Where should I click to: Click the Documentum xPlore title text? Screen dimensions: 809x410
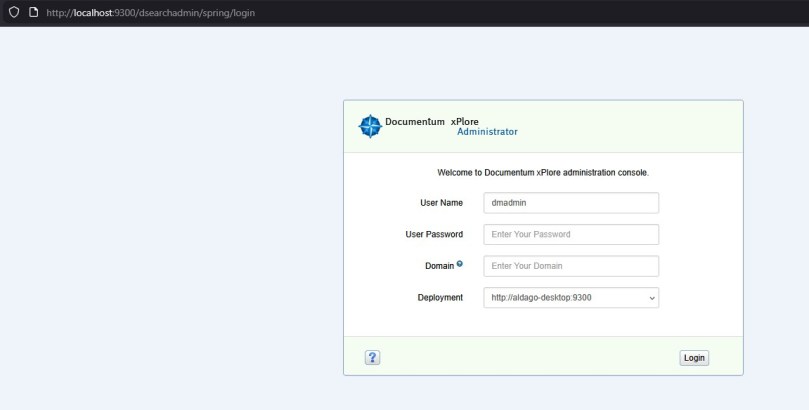coord(432,121)
